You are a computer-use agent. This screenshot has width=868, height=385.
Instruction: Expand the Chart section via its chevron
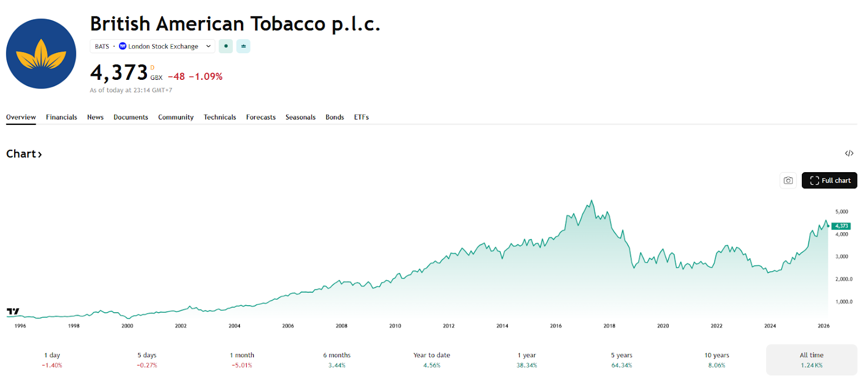pos(40,154)
